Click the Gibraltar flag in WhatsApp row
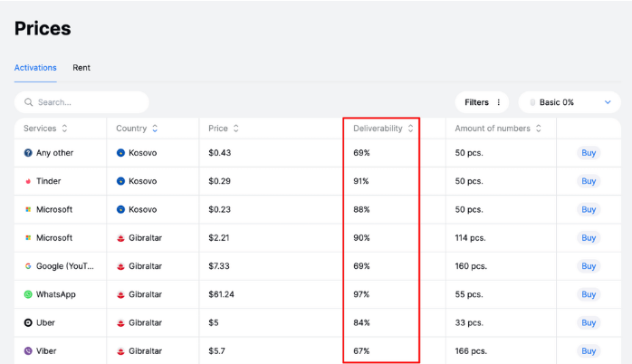The image size is (632, 364). point(120,294)
